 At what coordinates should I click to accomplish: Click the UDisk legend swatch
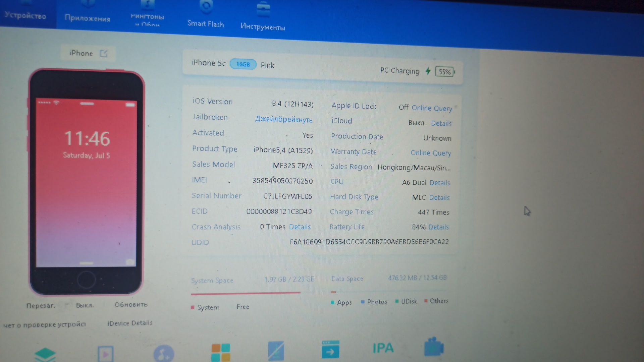tap(397, 301)
